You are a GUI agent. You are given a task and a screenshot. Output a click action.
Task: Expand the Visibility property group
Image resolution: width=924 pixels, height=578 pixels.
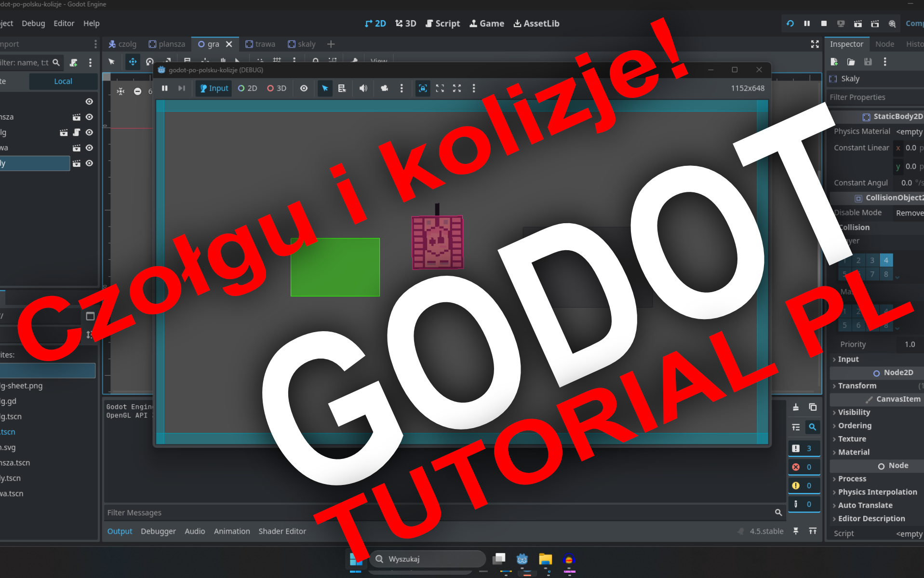click(854, 412)
